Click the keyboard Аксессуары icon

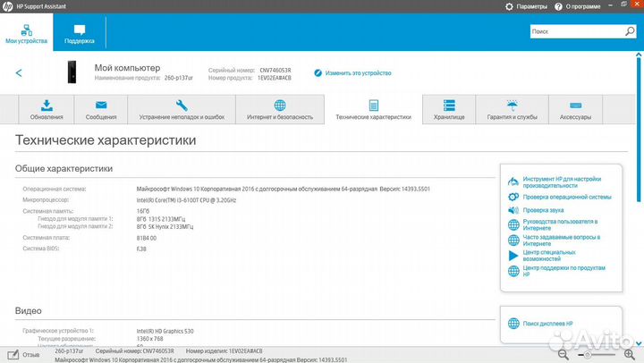pos(575,106)
